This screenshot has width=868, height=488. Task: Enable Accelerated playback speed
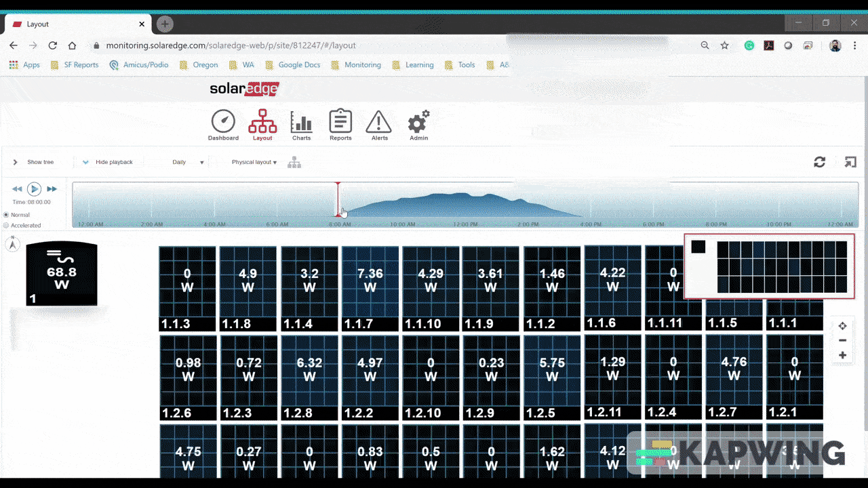(x=7, y=225)
